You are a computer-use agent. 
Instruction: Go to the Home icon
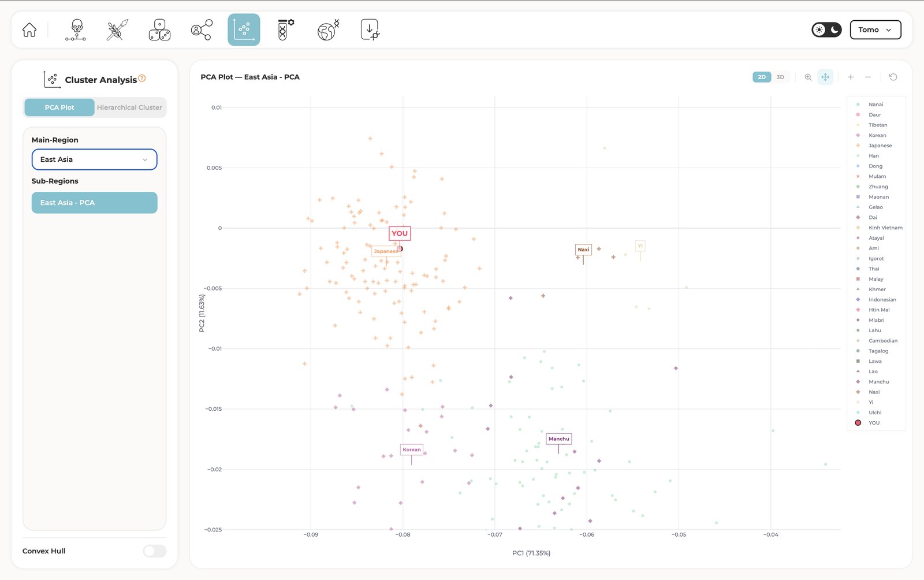pos(29,29)
